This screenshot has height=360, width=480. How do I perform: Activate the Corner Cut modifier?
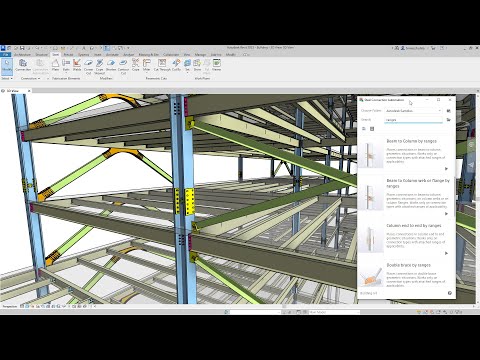point(88,66)
